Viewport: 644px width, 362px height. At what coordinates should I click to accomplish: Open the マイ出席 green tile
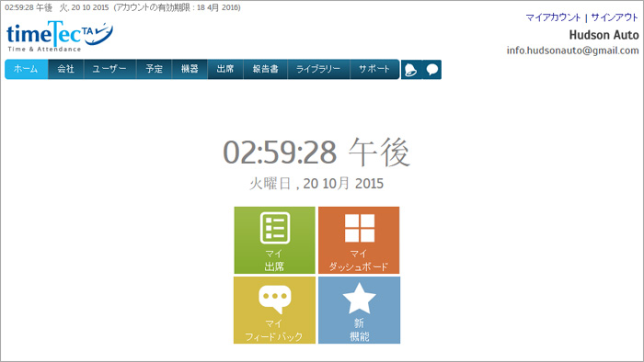[274, 240]
